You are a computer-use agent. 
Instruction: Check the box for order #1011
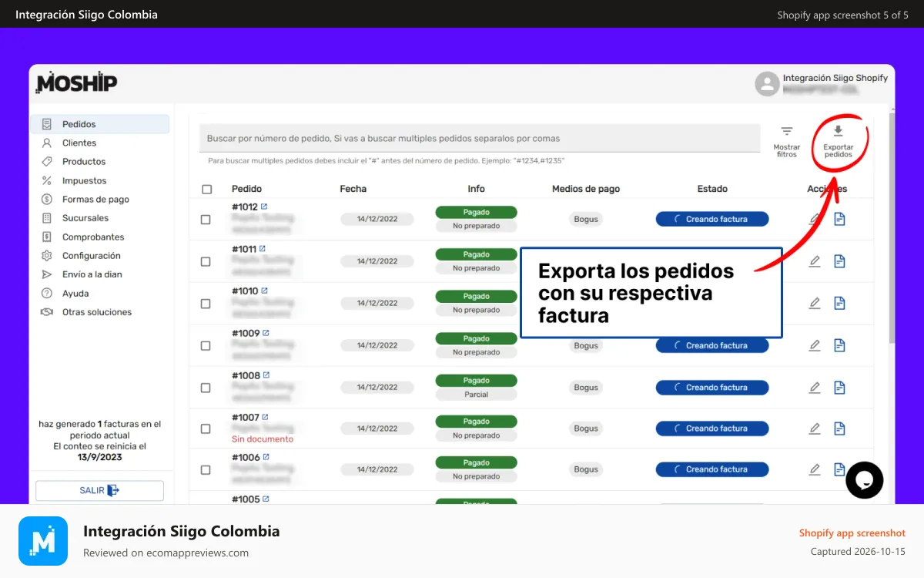[x=206, y=261]
